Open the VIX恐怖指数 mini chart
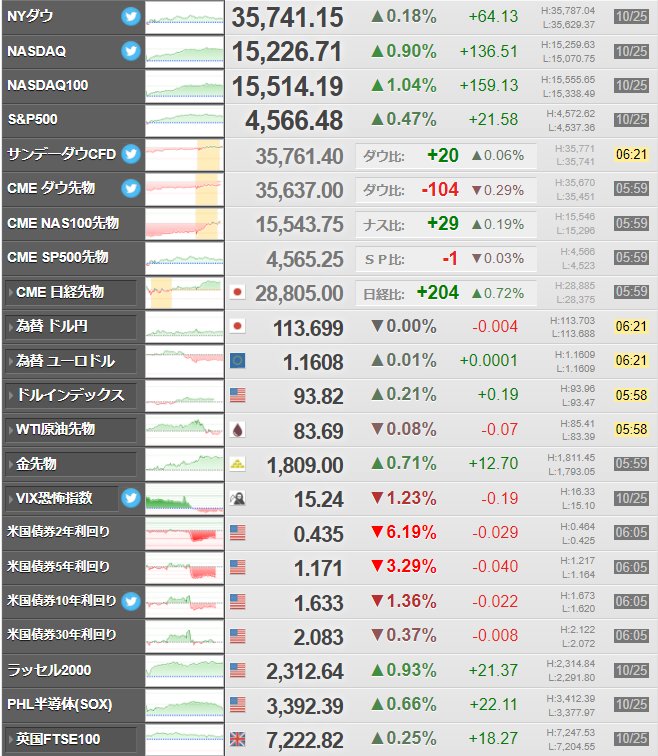Screen dimensions: 658x756 tap(185, 499)
